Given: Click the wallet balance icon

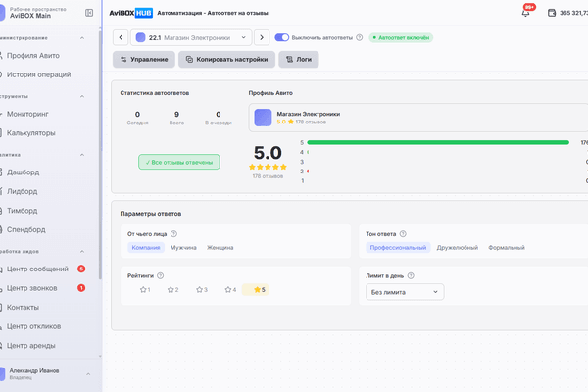Looking at the screenshot, I should point(552,13).
